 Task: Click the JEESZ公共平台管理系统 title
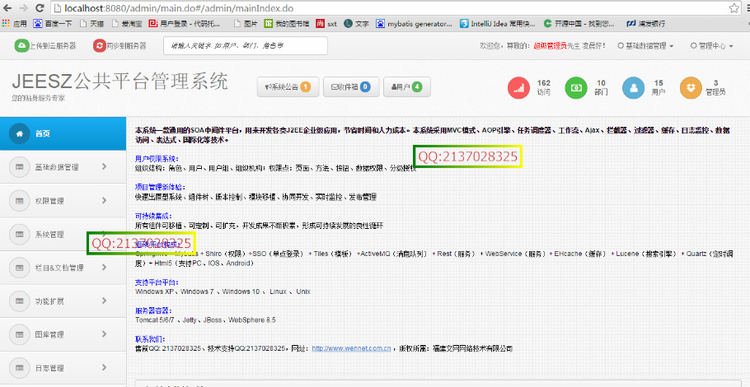tap(120, 81)
